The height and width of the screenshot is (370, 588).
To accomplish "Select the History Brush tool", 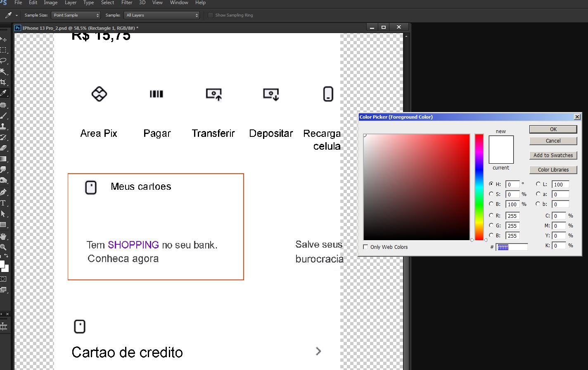I will point(3,137).
